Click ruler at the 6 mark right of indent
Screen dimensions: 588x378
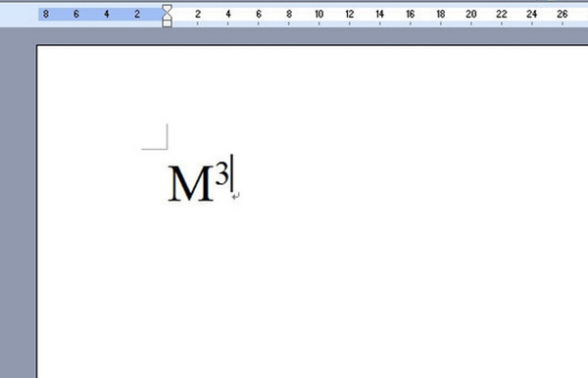click(259, 15)
